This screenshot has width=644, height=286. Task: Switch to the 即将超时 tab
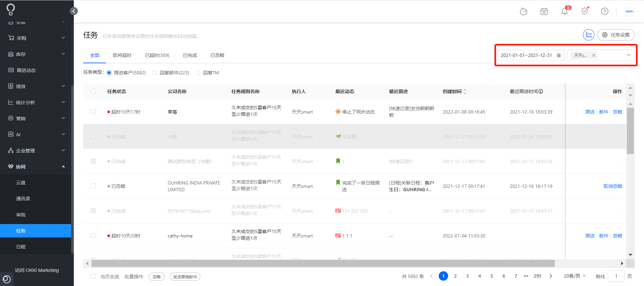pyautogui.click(x=122, y=55)
